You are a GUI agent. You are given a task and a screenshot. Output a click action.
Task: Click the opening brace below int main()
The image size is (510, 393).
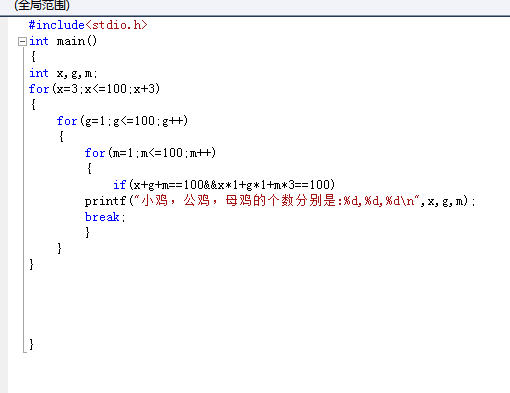[x=33, y=57]
